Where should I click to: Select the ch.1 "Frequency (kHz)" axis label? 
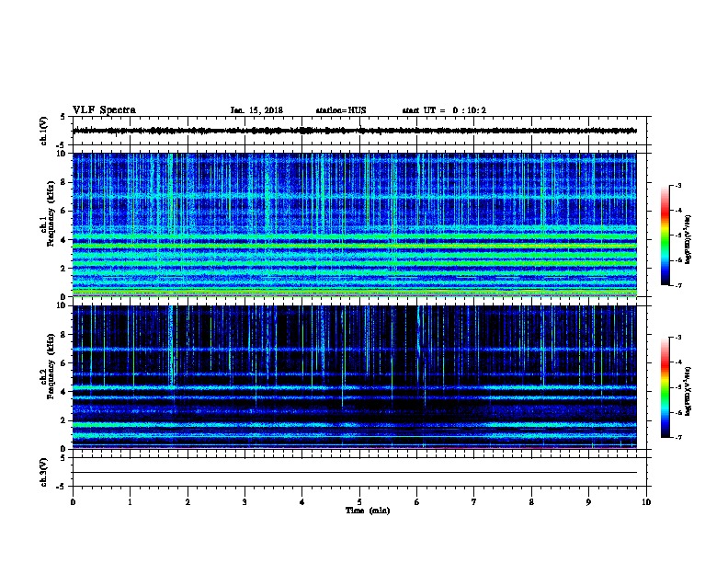[51, 214]
